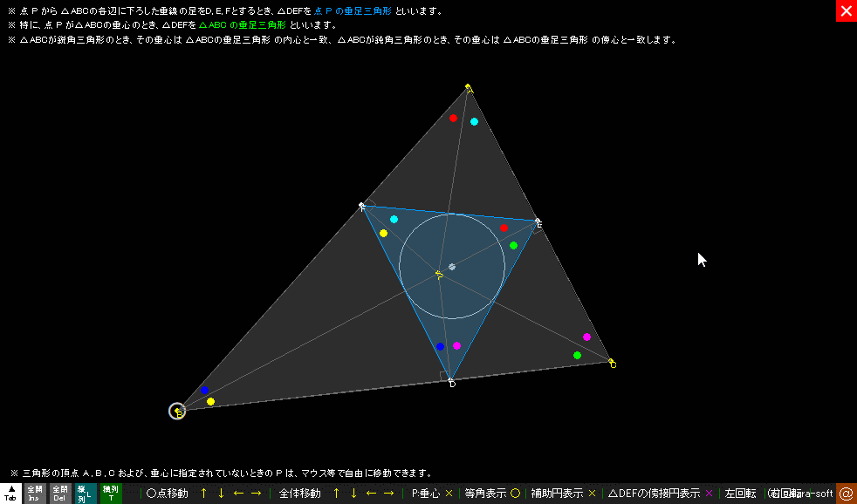Click foot point D on bottom side
Screen dimensions: 857x504
point(451,381)
